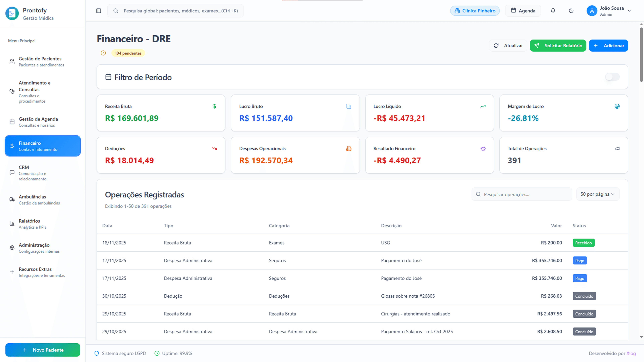Click the Prontofy logo icon

click(12, 13)
